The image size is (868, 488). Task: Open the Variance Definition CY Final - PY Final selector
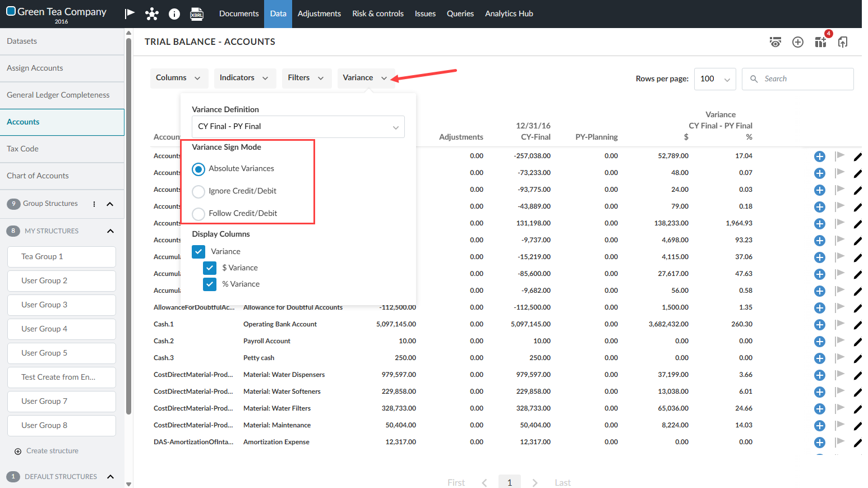[298, 127]
